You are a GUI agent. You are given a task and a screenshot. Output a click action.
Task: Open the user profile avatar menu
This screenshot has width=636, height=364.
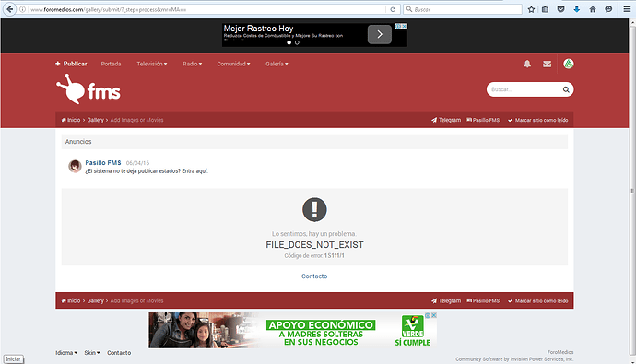[x=569, y=64]
